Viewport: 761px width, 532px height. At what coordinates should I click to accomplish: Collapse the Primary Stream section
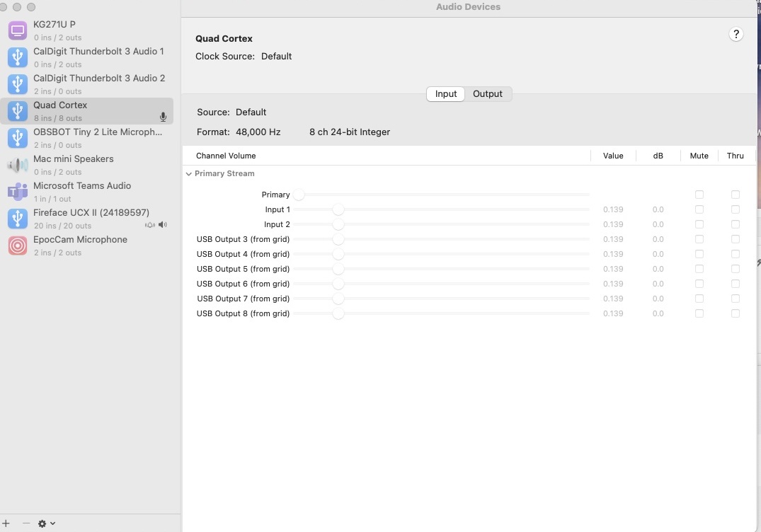pos(189,173)
